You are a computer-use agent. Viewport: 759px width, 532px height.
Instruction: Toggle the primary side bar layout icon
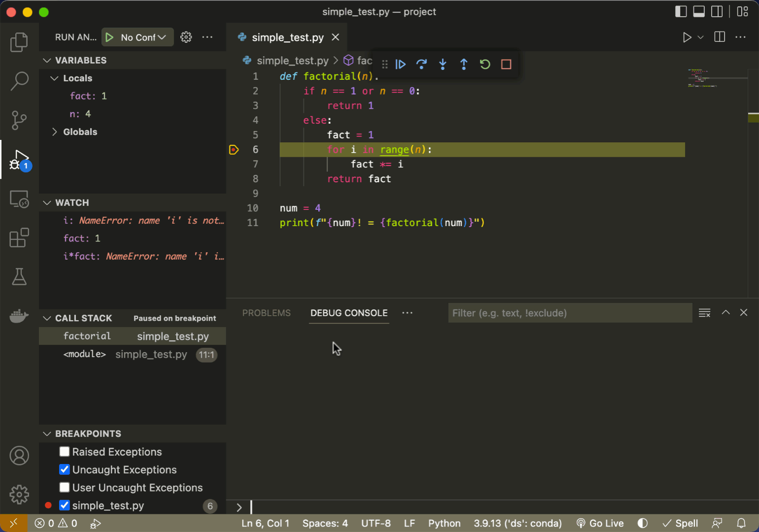click(x=681, y=11)
